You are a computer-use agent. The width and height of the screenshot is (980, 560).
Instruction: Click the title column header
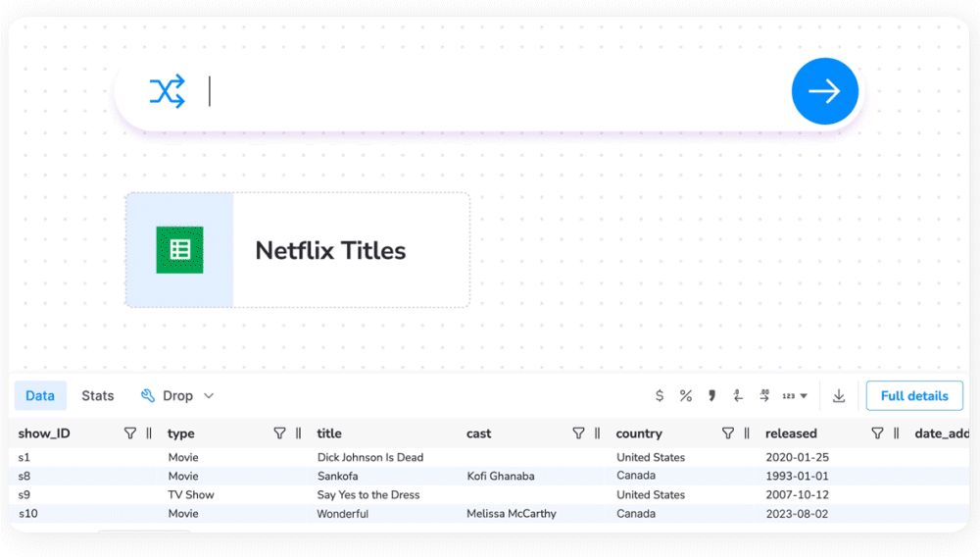tap(329, 433)
